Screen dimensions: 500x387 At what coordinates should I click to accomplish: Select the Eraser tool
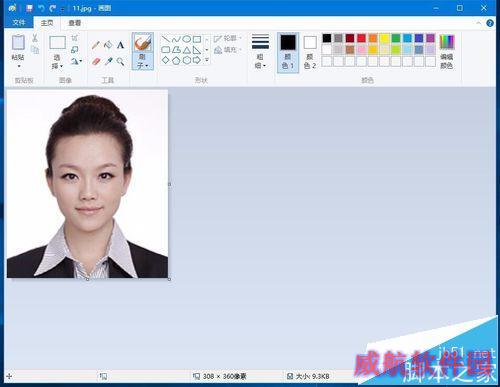pyautogui.click(x=96, y=61)
